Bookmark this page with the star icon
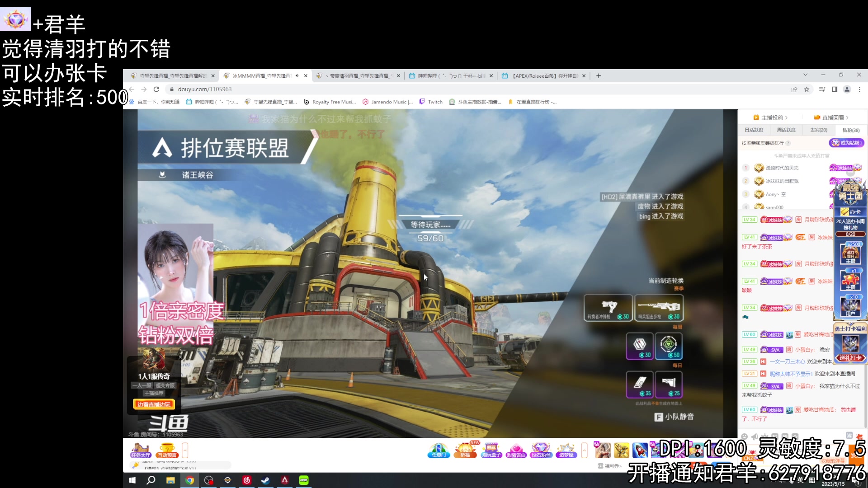The height and width of the screenshot is (488, 868). (807, 89)
